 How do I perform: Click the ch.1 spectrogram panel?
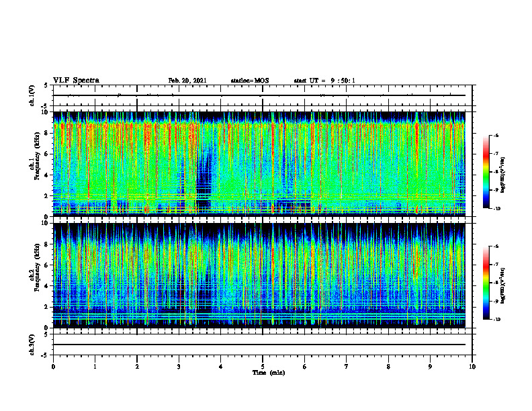(259, 164)
